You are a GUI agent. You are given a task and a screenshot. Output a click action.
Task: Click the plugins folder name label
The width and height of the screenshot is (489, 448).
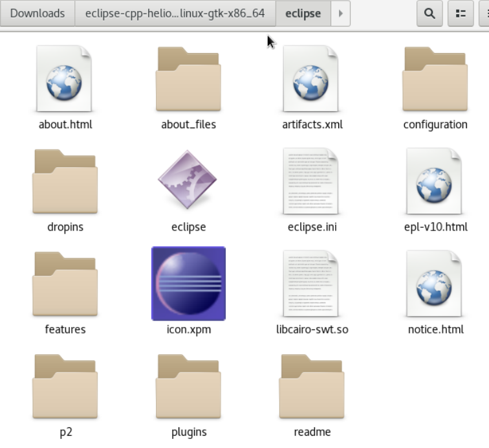click(x=189, y=432)
